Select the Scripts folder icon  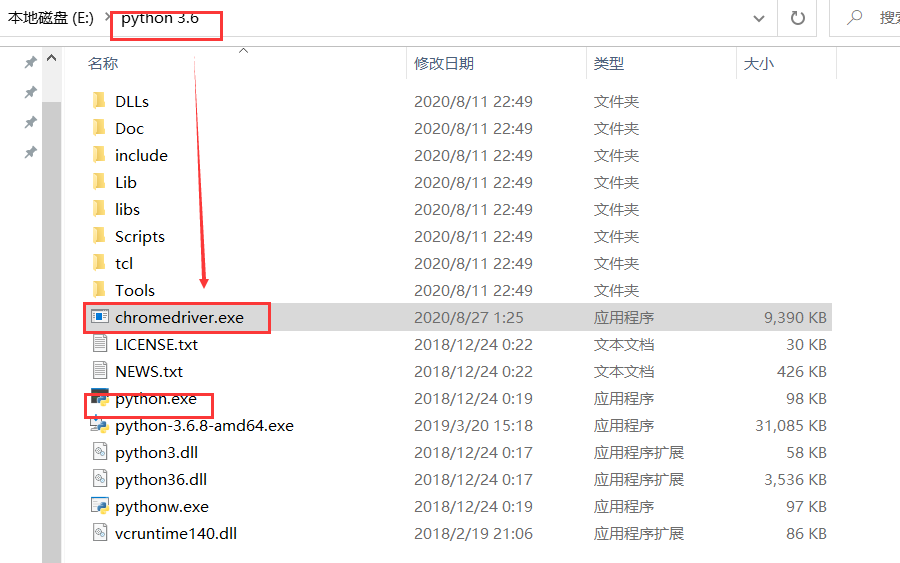99,236
